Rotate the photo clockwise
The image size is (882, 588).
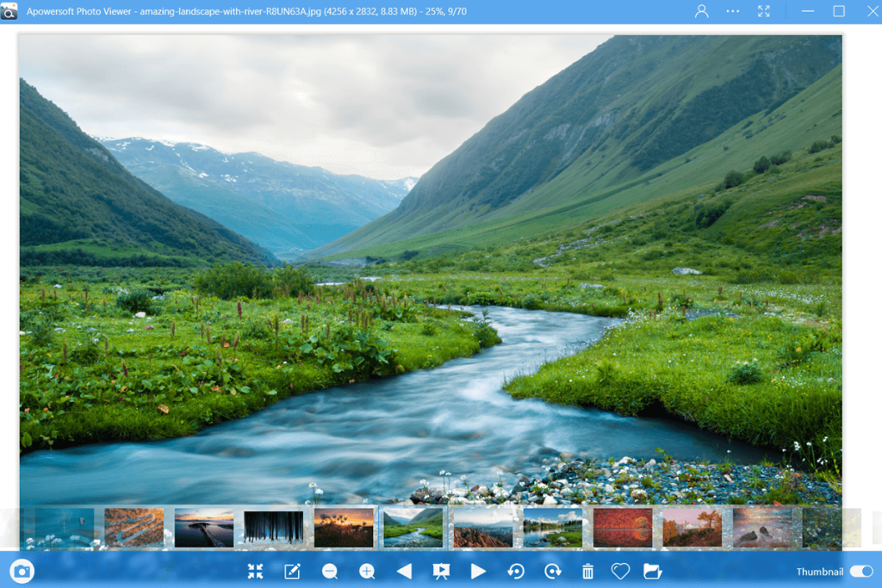click(x=552, y=570)
